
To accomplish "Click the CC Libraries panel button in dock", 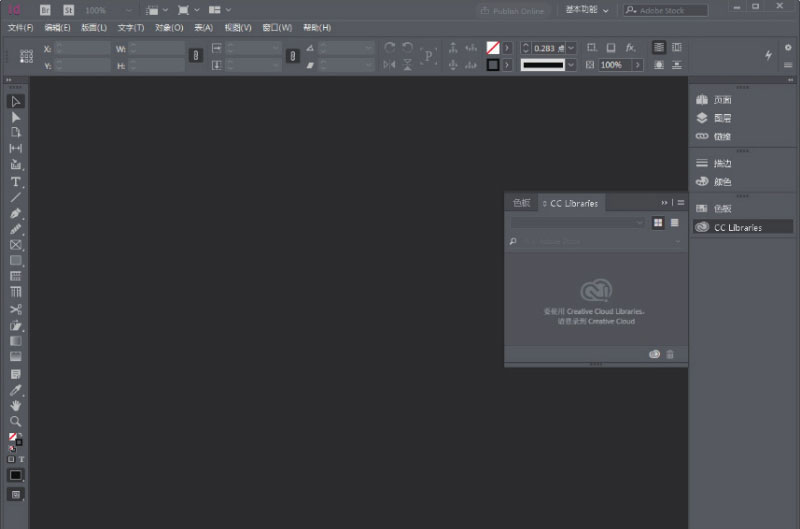I will click(x=736, y=227).
